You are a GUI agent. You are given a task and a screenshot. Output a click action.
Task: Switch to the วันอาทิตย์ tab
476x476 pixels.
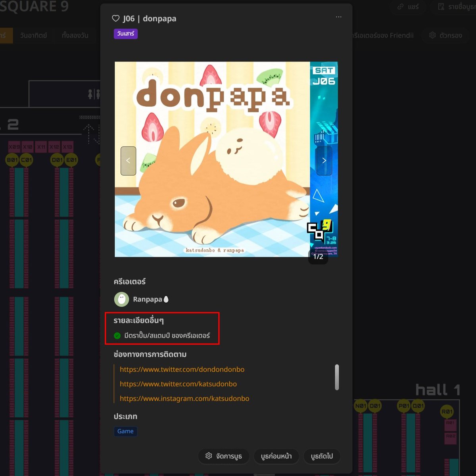click(33, 35)
